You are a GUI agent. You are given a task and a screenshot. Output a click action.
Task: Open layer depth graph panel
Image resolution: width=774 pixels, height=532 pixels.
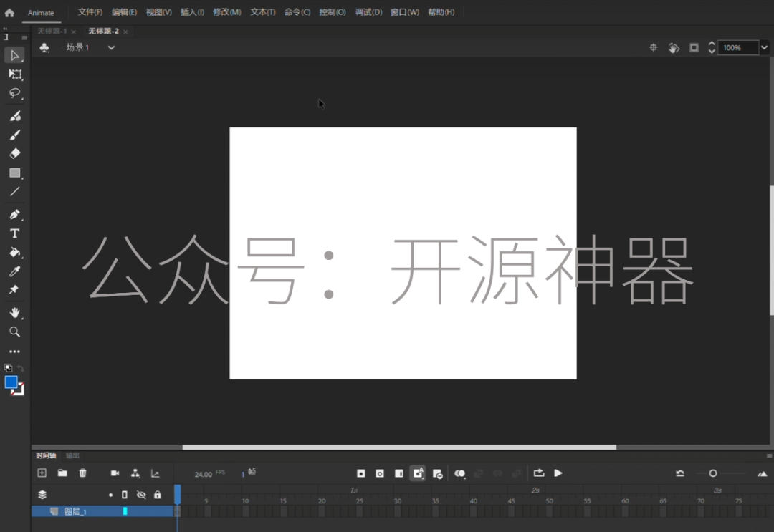155,473
